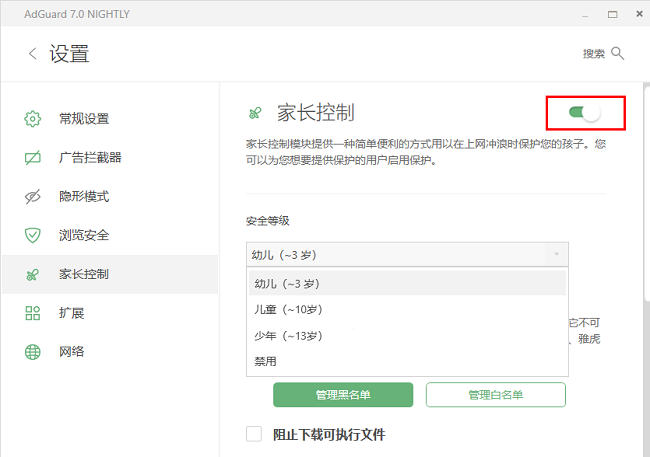Click the crossed eye stealth mode icon
Image resolution: width=650 pixels, height=457 pixels.
click(x=32, y=197)
